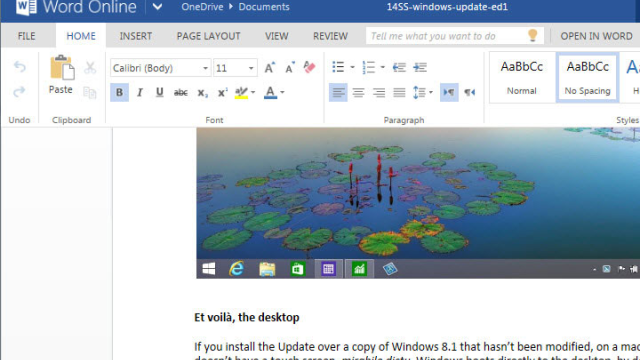Apply the Normal style

522,78
